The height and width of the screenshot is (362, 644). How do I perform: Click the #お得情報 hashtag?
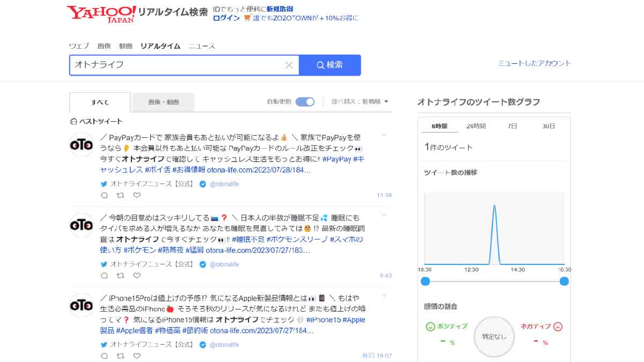click(x=188, y=170)
